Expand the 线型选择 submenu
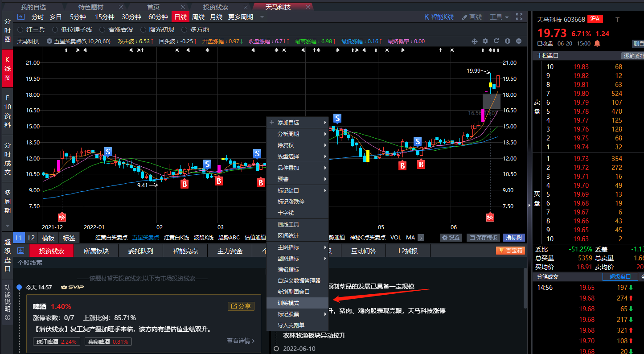 coord(297,156)
